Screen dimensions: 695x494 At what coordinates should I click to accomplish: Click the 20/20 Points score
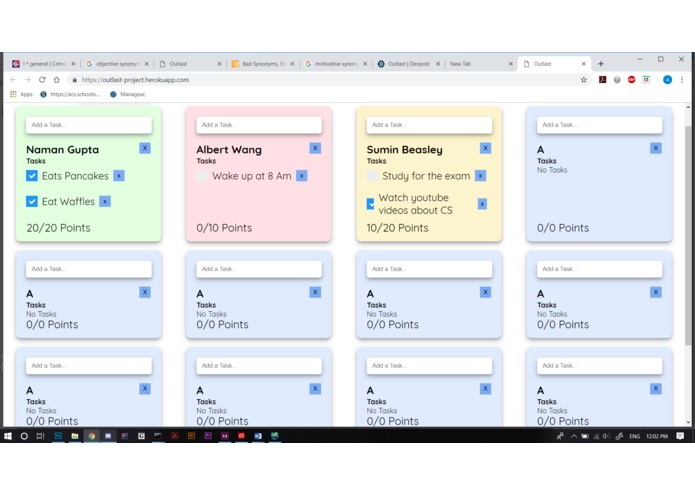click(x=59, y=228)
